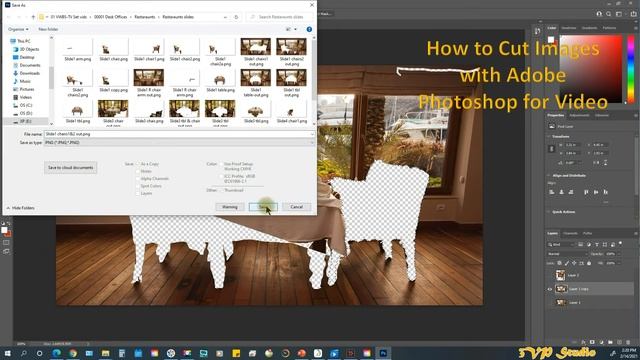Click lock transparent pixels icon
Screen dimensions: 640x360
coord(559,263)
